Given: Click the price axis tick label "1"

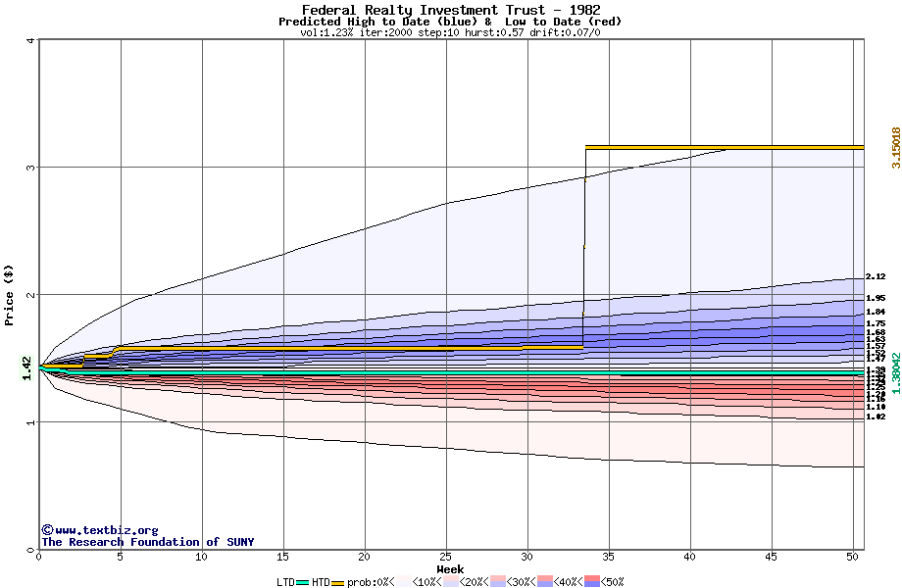Looking at the screenshot, I should click(31, 422).
